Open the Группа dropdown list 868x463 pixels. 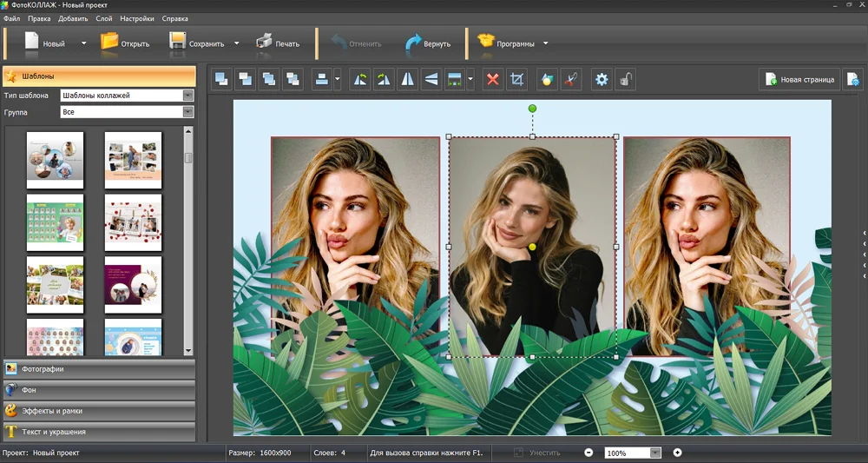(127, 112)
